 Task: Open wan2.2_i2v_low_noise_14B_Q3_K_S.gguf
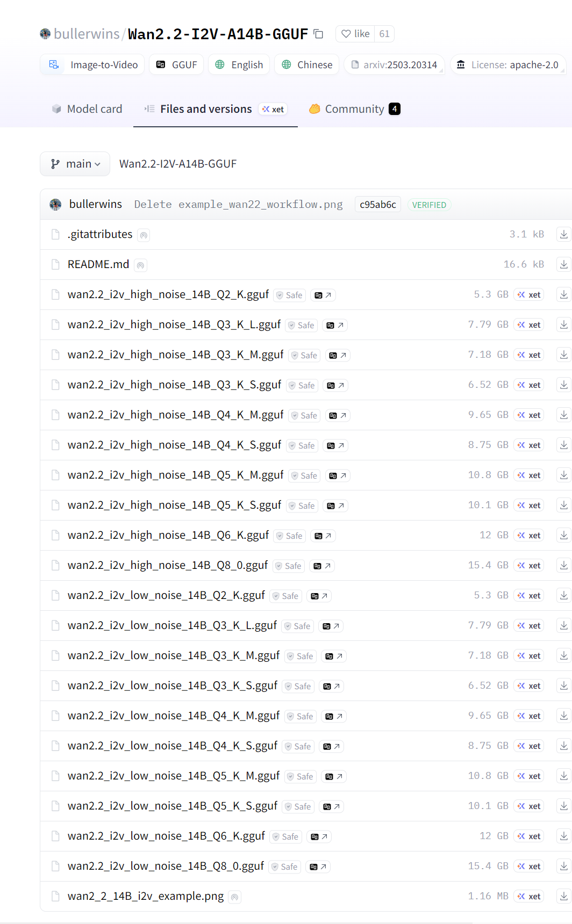coord(173,685)
